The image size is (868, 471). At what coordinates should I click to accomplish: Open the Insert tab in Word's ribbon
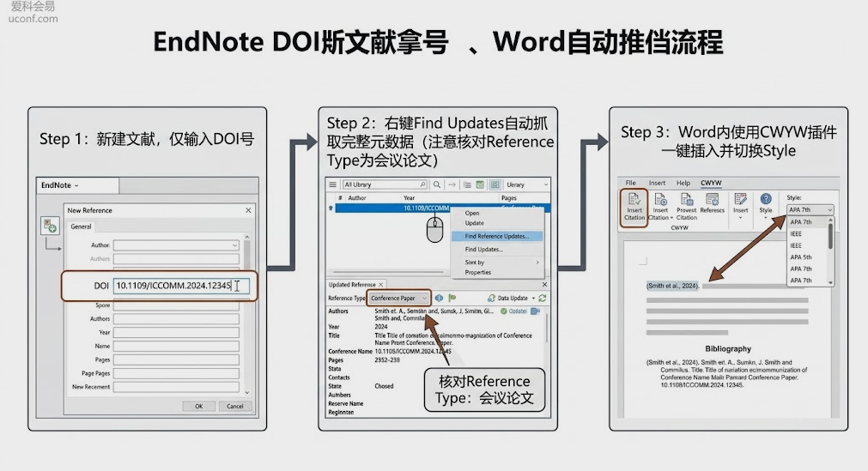point(657,184)
